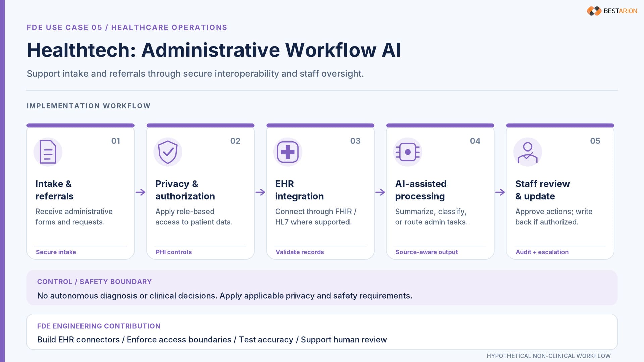
Task: Click step number 01
Action: click(116, 141)
